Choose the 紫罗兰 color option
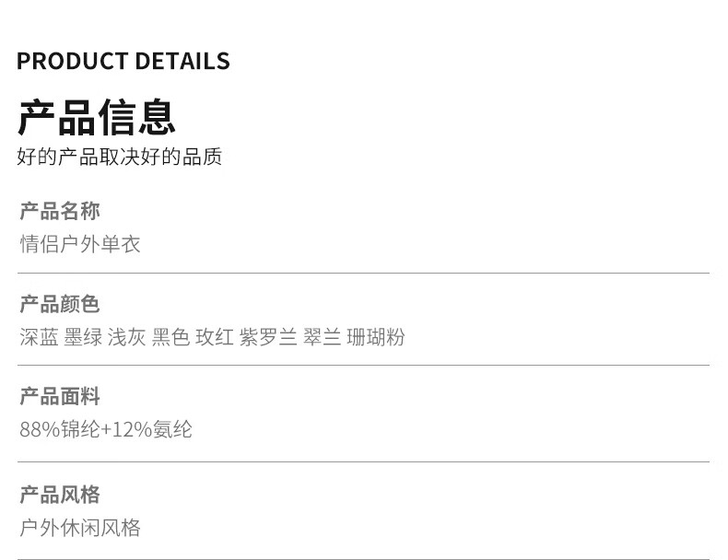 268,337
